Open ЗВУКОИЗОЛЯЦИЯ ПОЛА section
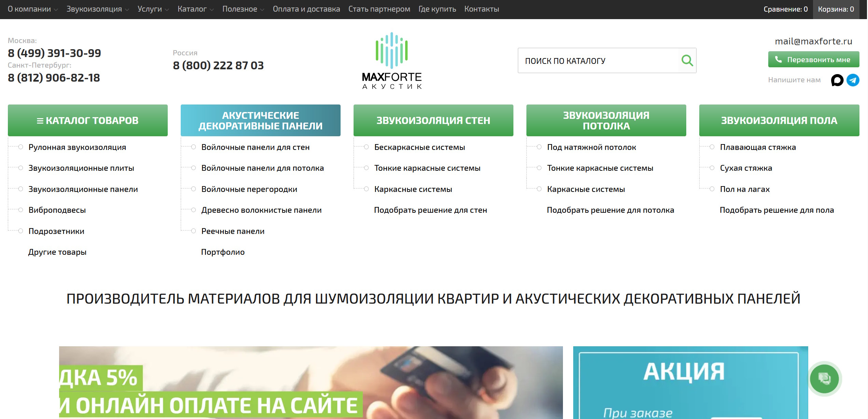The width and height of the screenshot is (868, 419). tap(779, 121)
